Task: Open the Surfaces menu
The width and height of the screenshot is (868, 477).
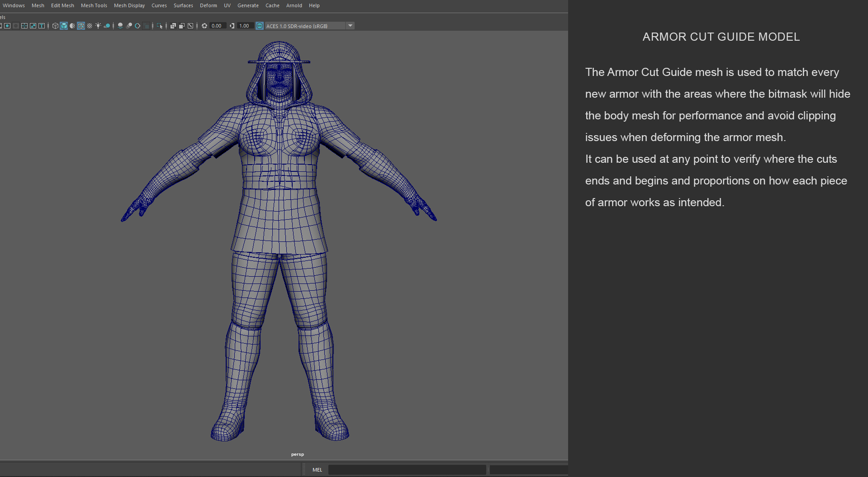Action: (183, 5)
